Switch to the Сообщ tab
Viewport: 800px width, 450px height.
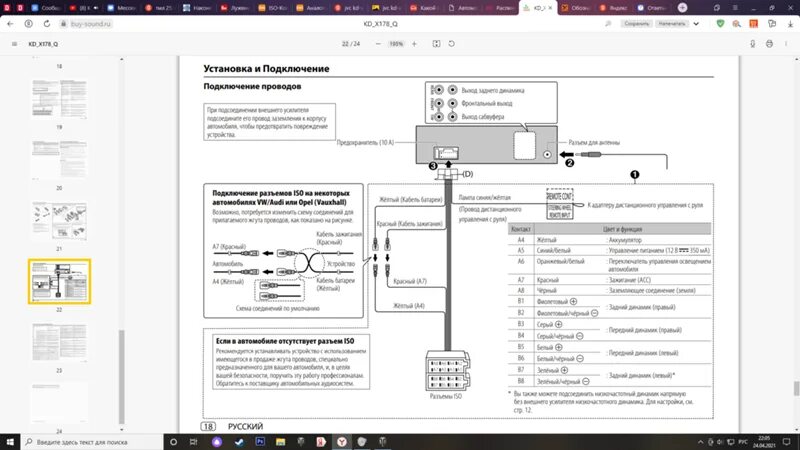click(x=46, y=8)
